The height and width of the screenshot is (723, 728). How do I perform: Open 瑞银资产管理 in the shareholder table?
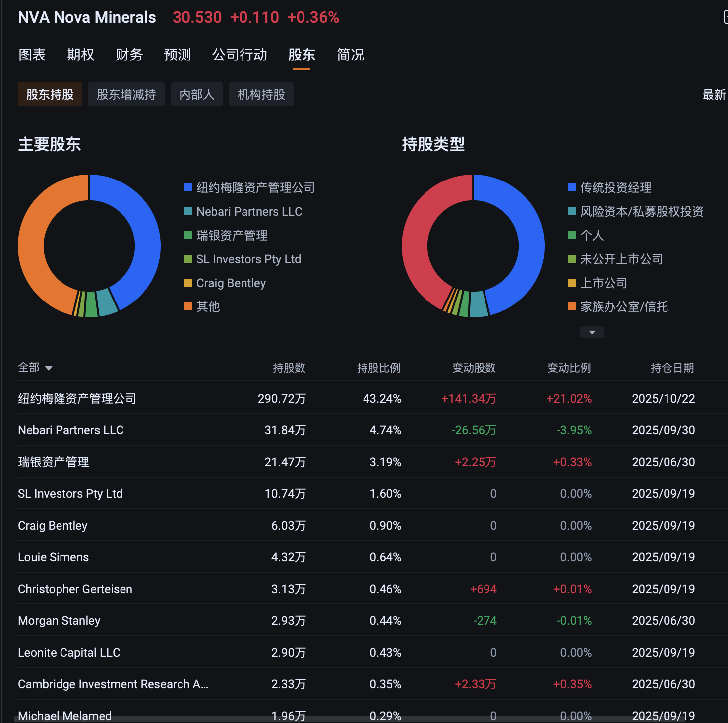click(54, 462)
